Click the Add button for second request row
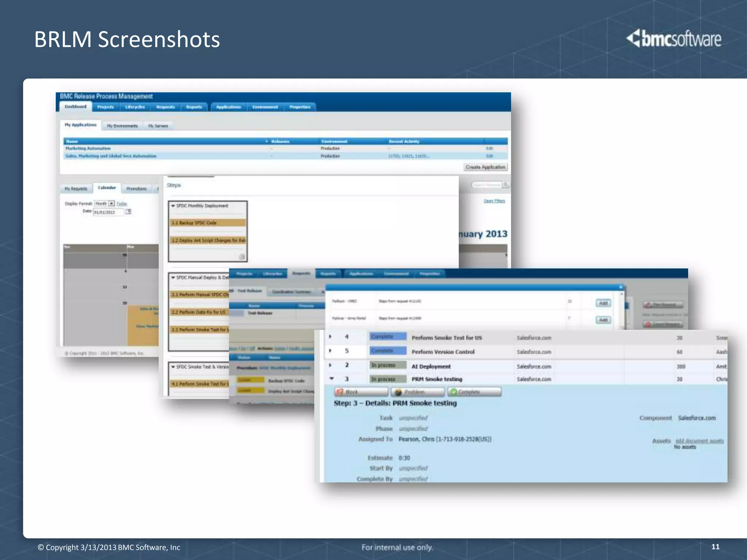 (603, 320)
